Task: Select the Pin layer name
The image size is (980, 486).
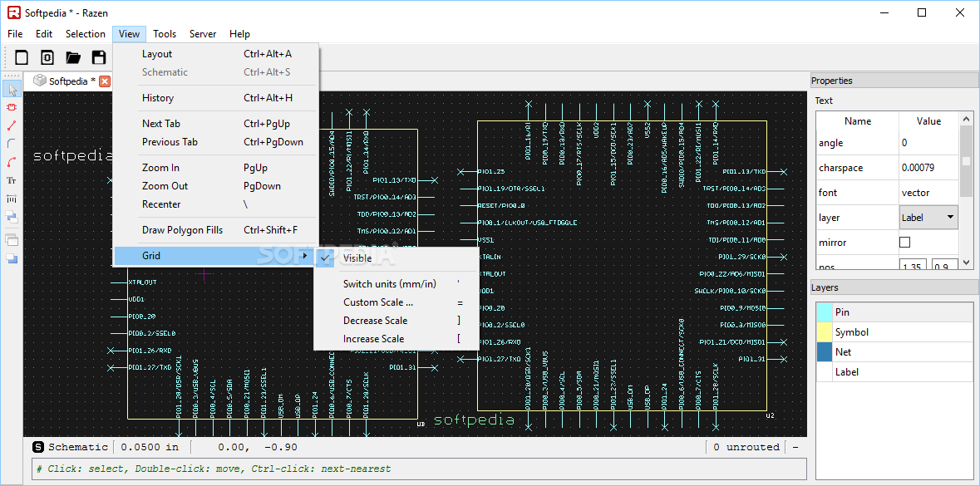Action: tap(842, 312)
